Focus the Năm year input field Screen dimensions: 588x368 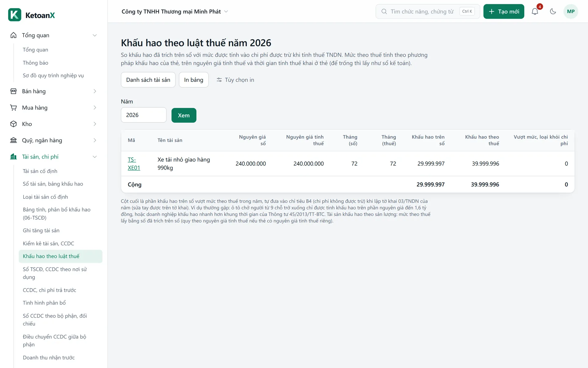pos(144,115)
